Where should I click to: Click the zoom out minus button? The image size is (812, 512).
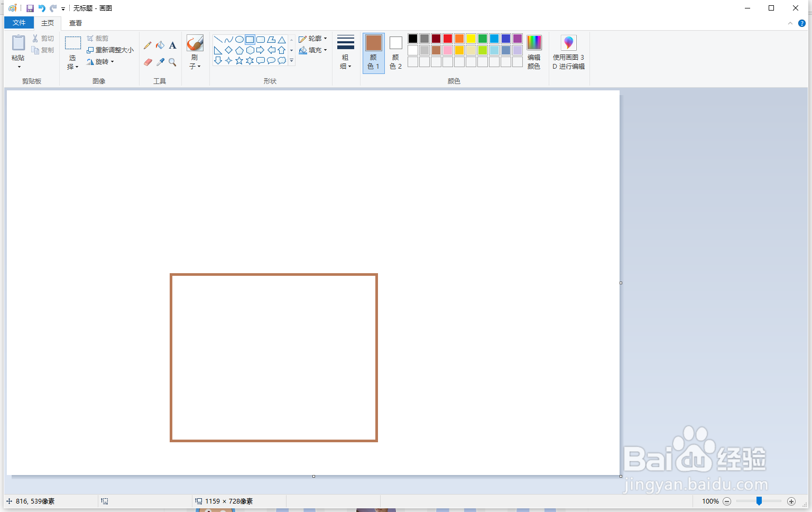pos(727,501)
